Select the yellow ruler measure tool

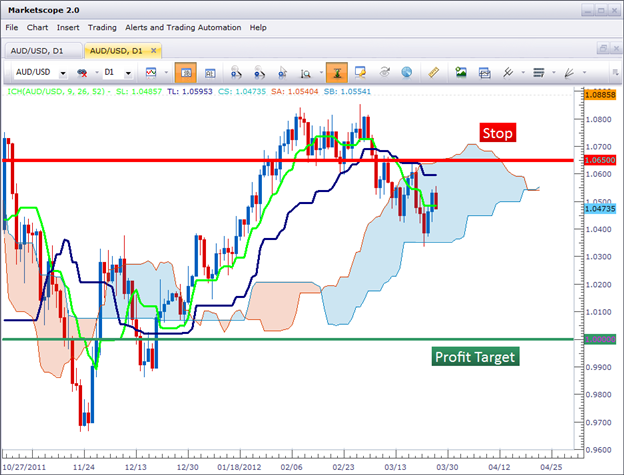click(x=433, y=72)
